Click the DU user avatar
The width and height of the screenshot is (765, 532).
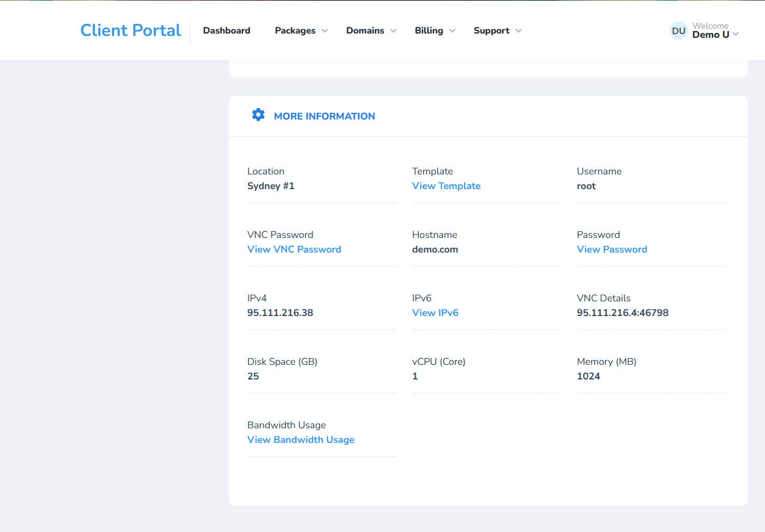(x=679, y=31)
